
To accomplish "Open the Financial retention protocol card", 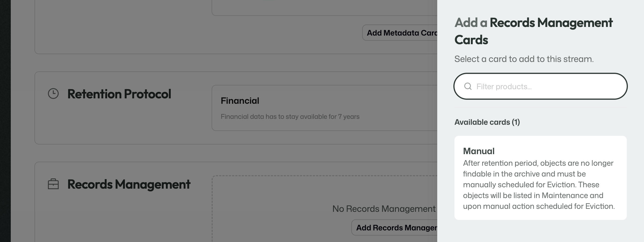I will 324,108.
